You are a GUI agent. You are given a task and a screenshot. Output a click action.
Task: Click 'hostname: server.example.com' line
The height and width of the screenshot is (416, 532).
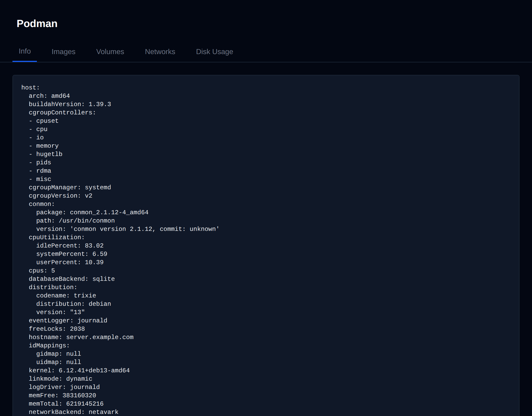point(81,337)
